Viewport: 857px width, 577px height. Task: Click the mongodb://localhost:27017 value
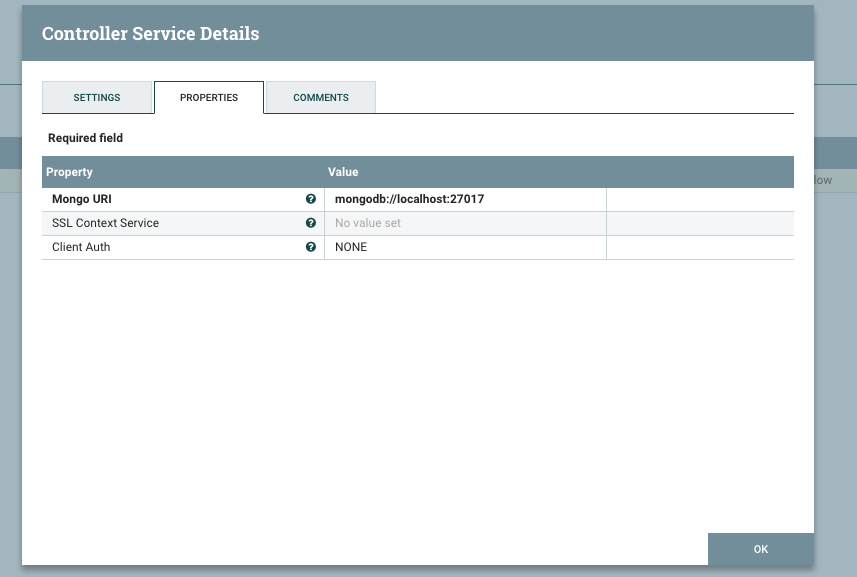(x=410, y=199)
